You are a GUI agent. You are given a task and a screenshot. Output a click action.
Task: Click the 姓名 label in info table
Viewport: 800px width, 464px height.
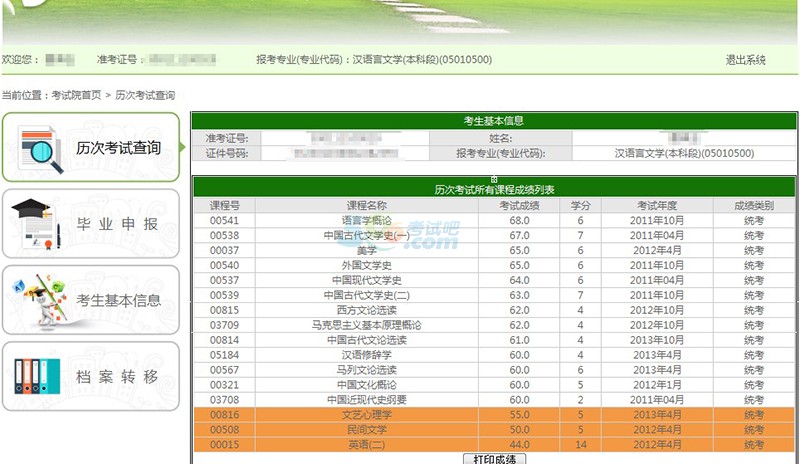tap(501, 138)
